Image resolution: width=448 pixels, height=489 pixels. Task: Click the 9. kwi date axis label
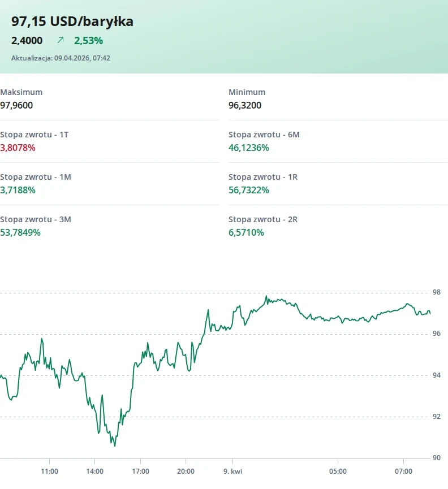(232, 471)
